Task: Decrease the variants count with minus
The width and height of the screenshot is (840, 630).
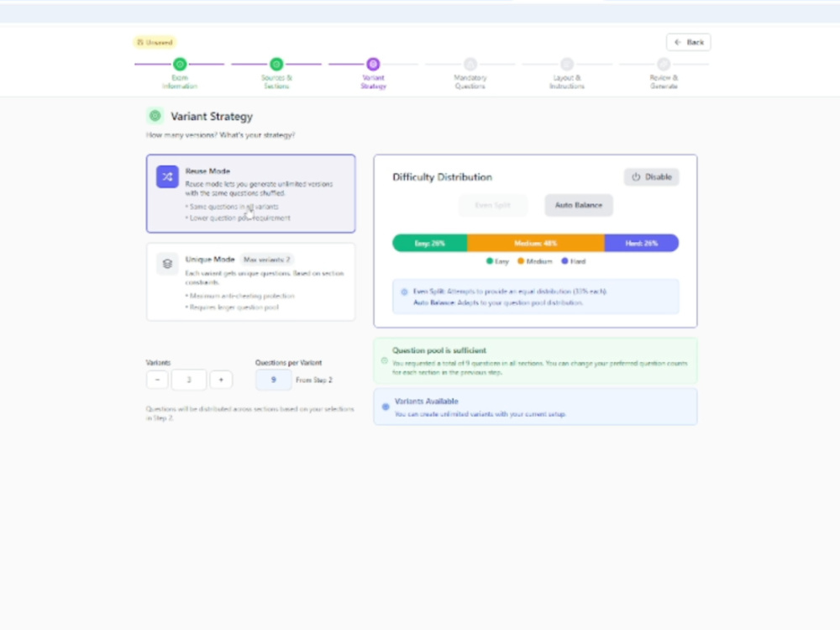Action: (158, 380)
